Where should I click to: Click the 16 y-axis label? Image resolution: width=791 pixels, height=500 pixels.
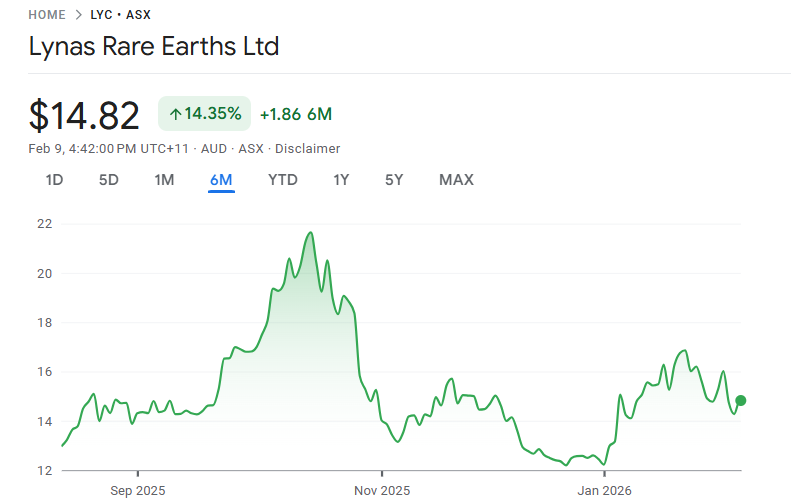(45, 372)
